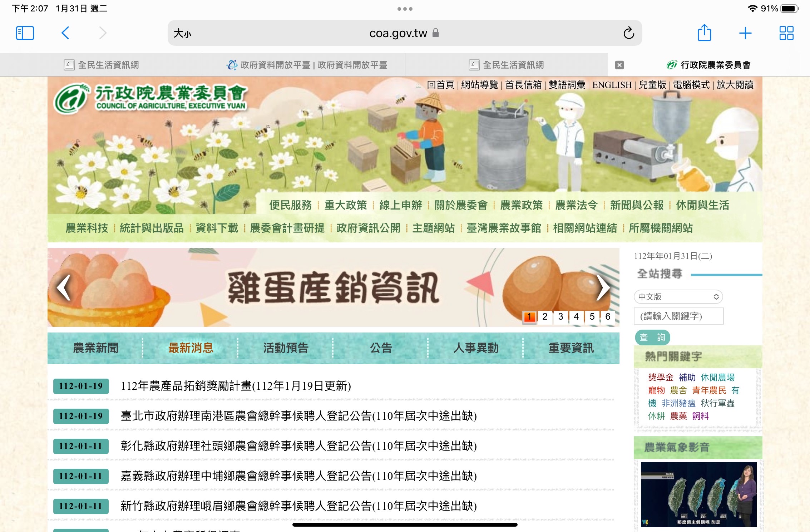Add a new tab with plus icon
Viewport: 810px width, 532px height.
(745, 33)
